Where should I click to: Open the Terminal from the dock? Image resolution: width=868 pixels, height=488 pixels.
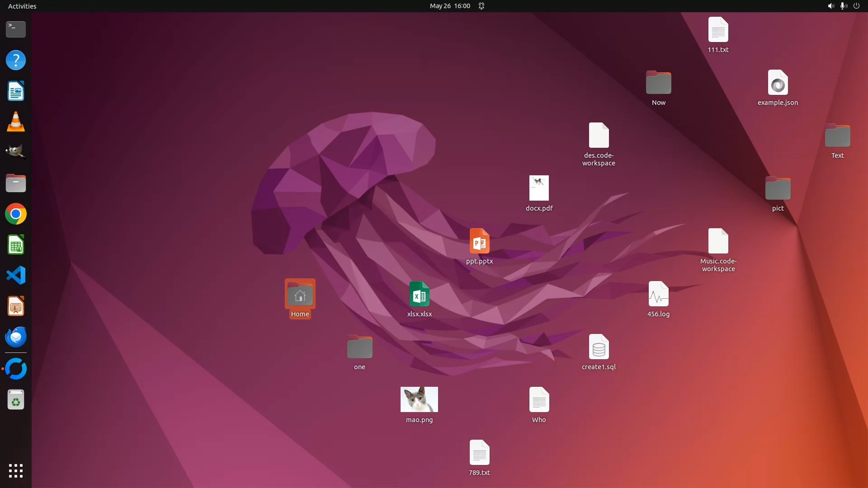point(16,29)
